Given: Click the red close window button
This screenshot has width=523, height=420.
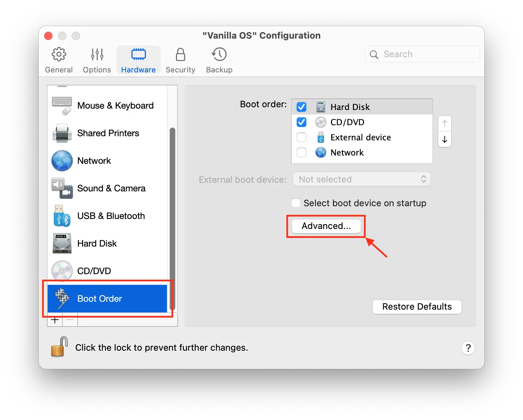Looking at the screenshot, I should pos(49,36).
